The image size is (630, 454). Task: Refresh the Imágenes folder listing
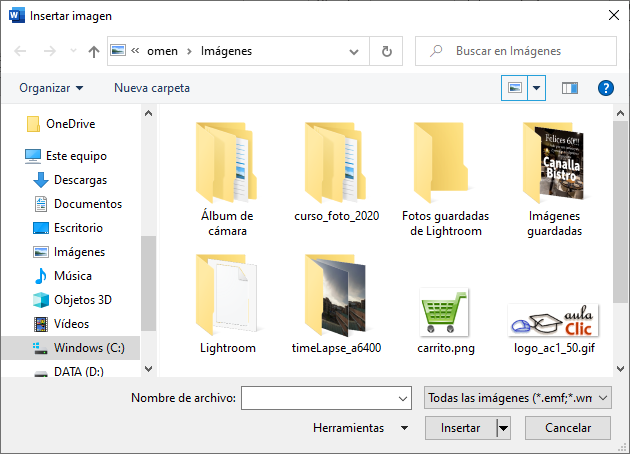coord(386,51)
